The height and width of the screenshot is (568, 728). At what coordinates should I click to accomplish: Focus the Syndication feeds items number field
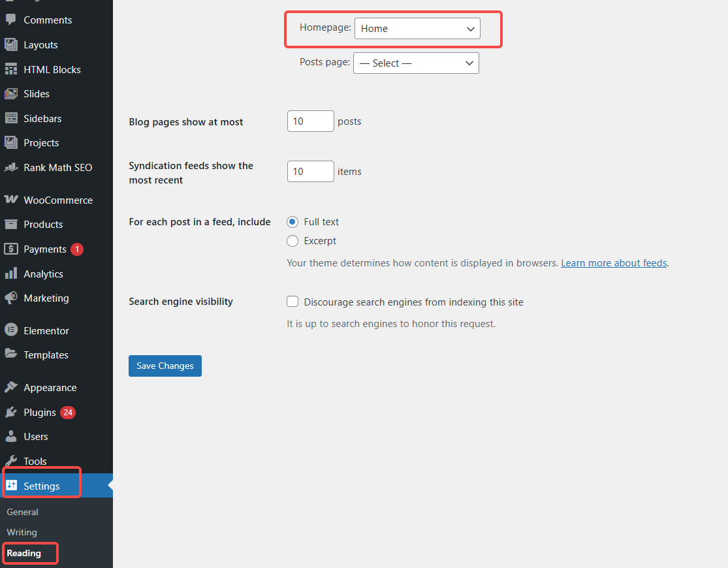coord(310,172)
